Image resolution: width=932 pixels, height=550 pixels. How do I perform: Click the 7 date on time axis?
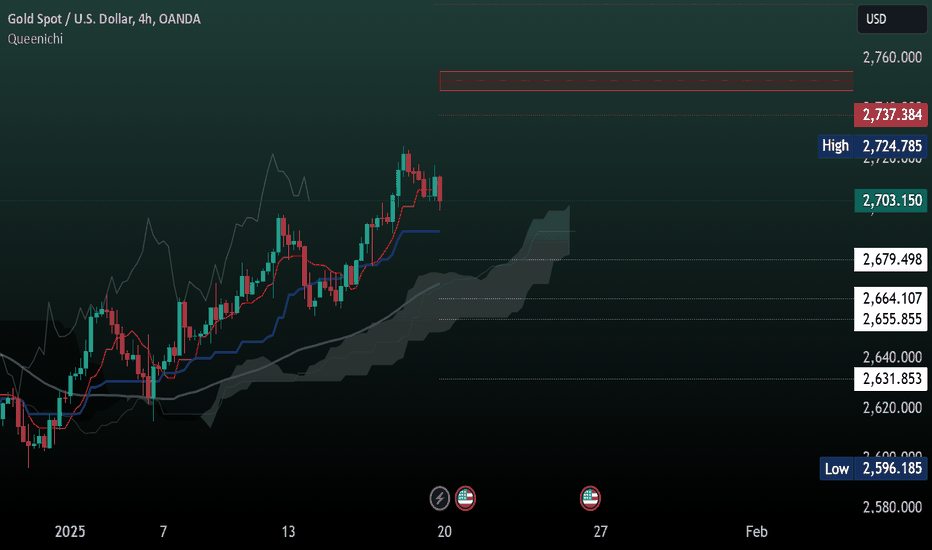pyautogui.click(x=163, y=532)
